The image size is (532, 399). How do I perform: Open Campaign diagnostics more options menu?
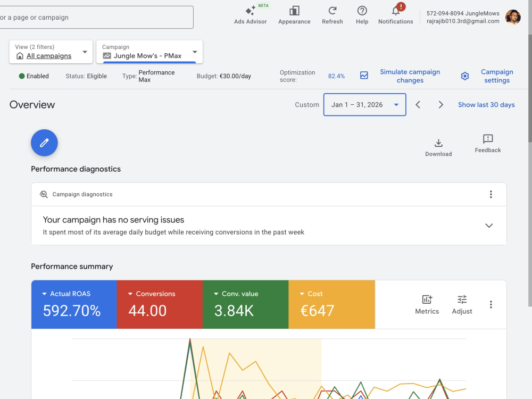[x=491, y=194]
